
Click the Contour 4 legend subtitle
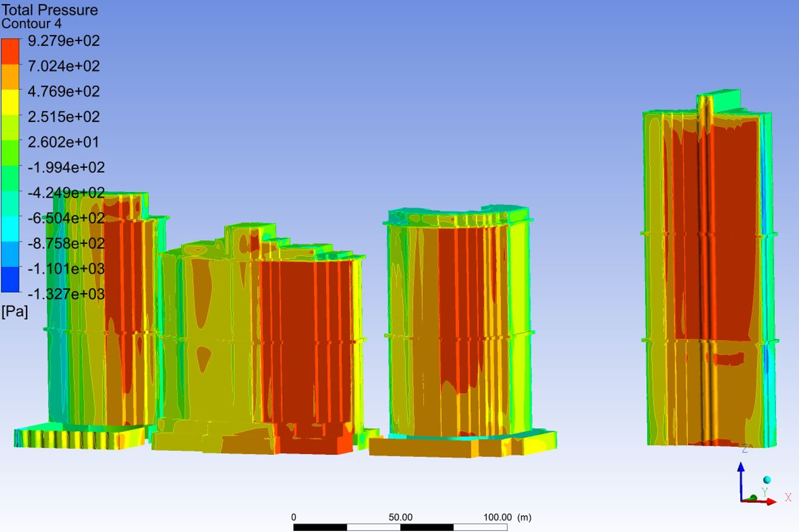coord(31,24)
